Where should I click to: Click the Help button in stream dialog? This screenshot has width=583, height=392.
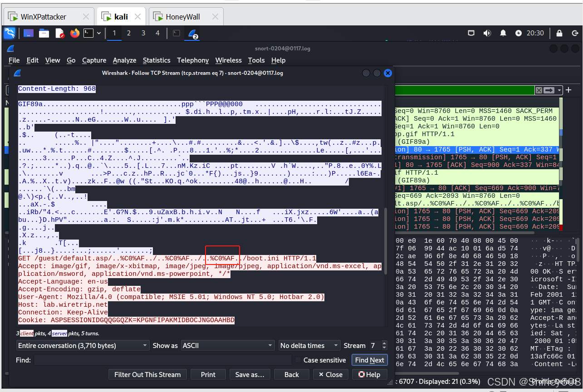click(x=369, y=375)
